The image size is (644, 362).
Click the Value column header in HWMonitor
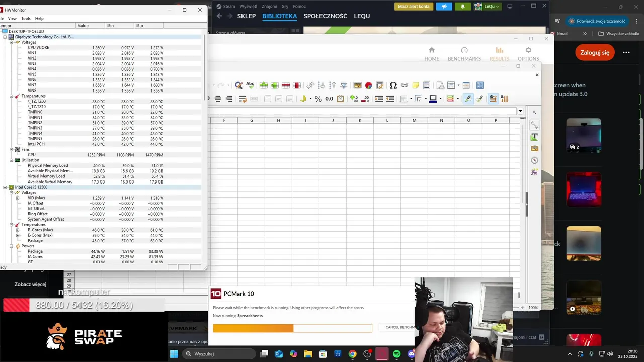[x=90, y=26]
